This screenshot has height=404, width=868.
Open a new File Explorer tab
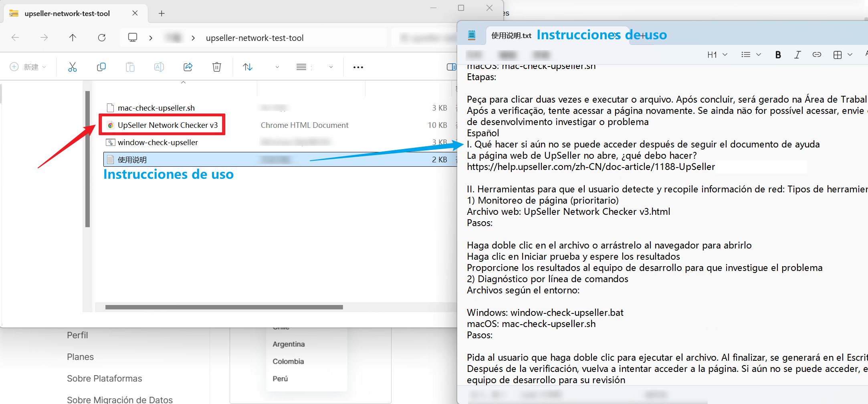click(x=161, y=13)
